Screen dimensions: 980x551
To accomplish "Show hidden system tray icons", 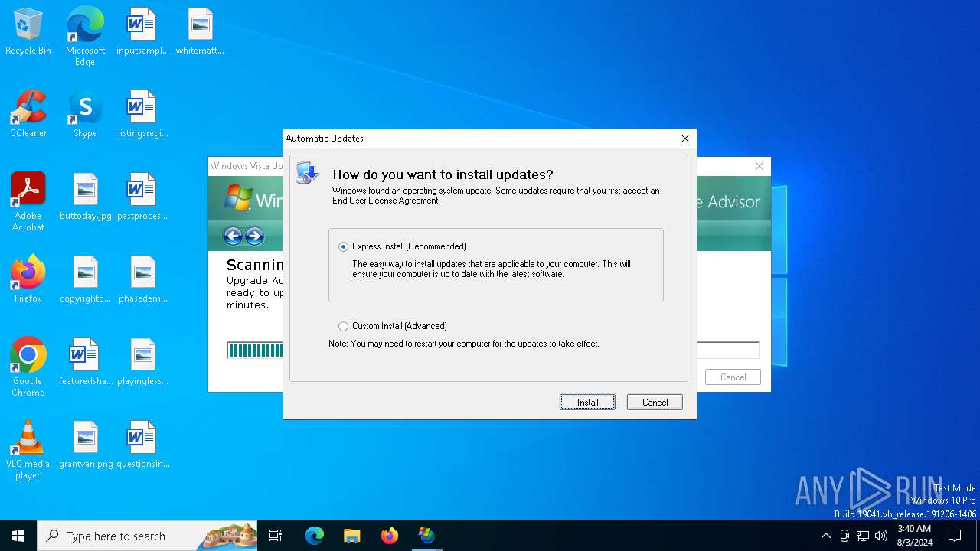I will 825,536.
